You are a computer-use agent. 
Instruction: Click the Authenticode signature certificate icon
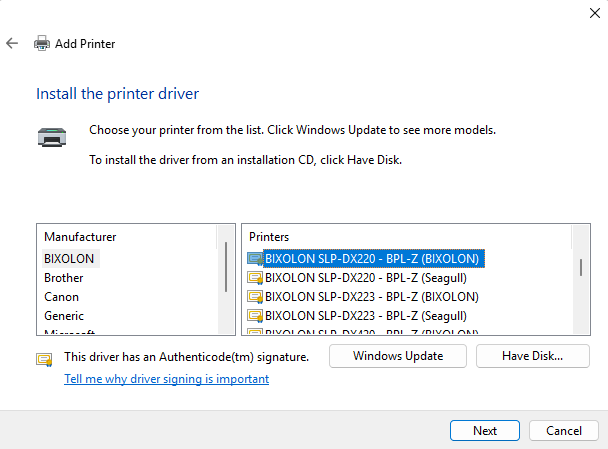tap(44, 359)
